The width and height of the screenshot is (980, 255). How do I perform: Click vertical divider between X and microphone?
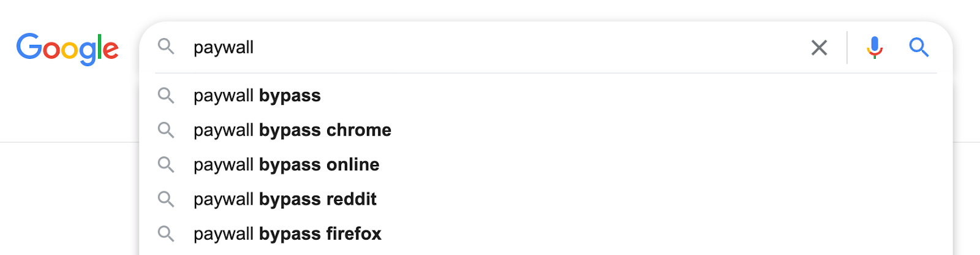(847, 47)
